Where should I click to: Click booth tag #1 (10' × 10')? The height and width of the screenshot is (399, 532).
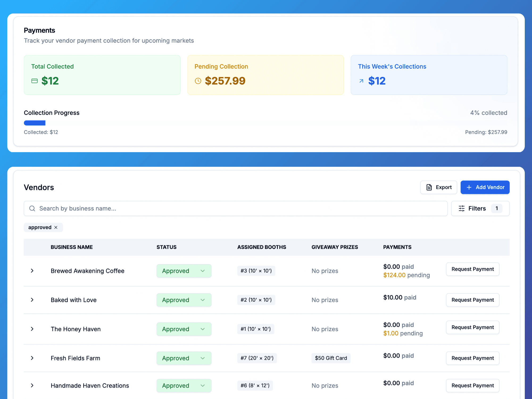[256, 329]
